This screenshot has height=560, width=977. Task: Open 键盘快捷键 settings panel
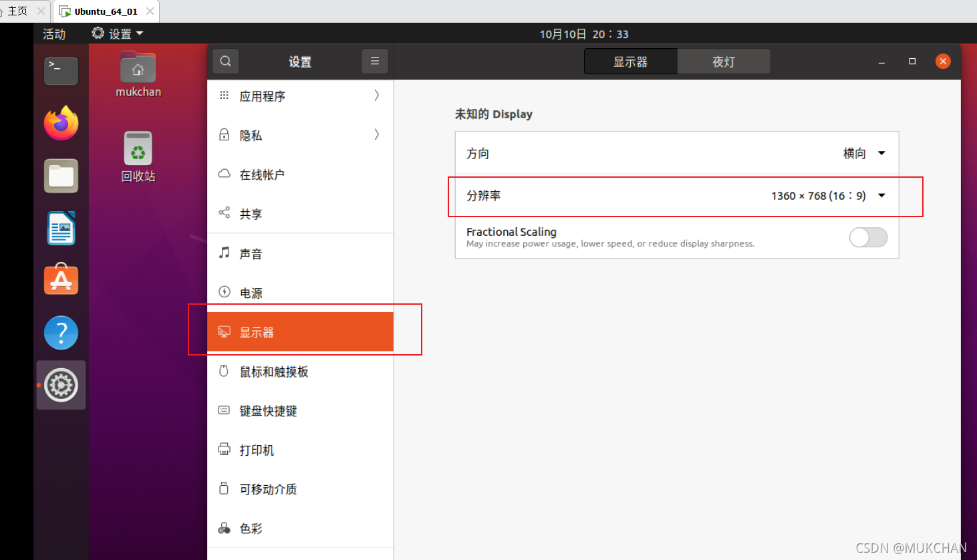pos(300,411)
